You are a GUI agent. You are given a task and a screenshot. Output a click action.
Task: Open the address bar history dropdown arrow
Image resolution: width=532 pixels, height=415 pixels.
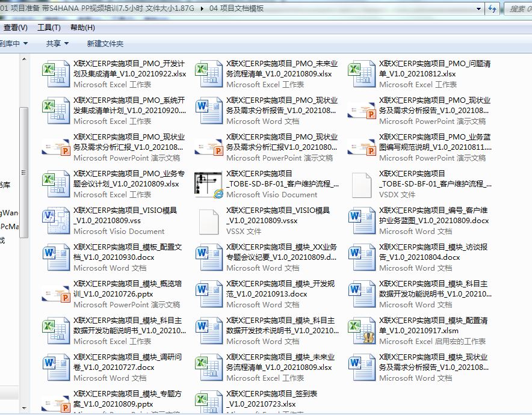pyautogui.click(x=478, y=8)
